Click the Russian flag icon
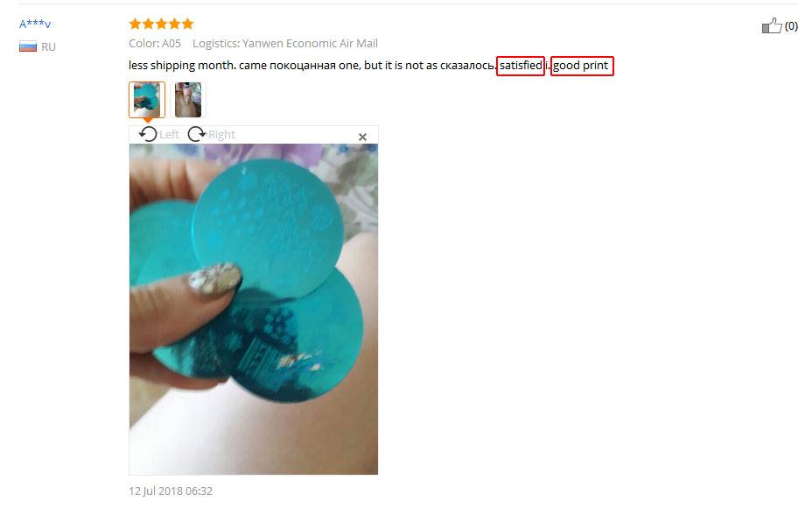Viewport: 812px width, 508px height. [x=28, y=46]
